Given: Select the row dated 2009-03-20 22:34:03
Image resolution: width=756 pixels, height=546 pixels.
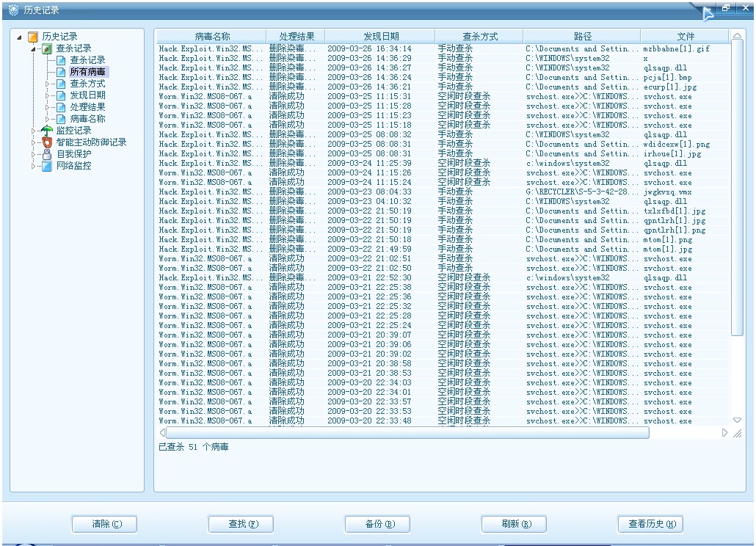Looking at the screenshot, I should pyautogui.click(x=443, y=382).
